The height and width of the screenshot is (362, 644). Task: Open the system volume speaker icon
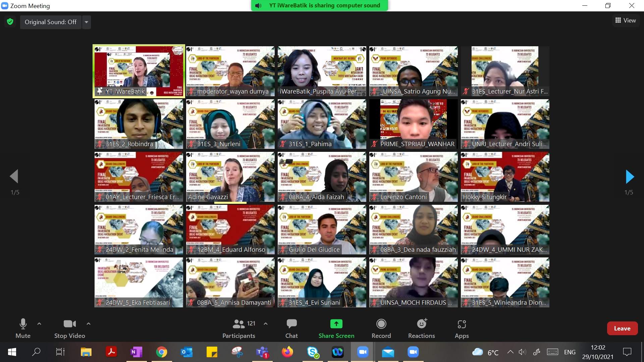(x=522, y=352)
